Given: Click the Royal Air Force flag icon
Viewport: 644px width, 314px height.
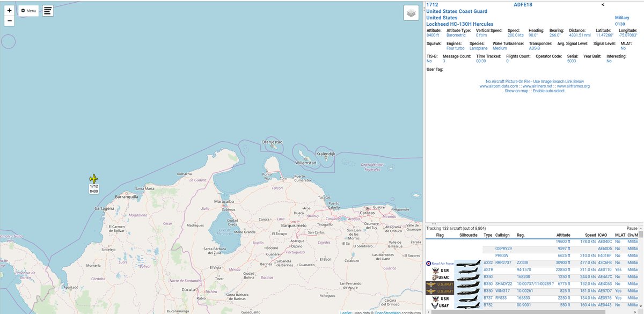Looking at the screenshot, I should (x=440, y=263).
